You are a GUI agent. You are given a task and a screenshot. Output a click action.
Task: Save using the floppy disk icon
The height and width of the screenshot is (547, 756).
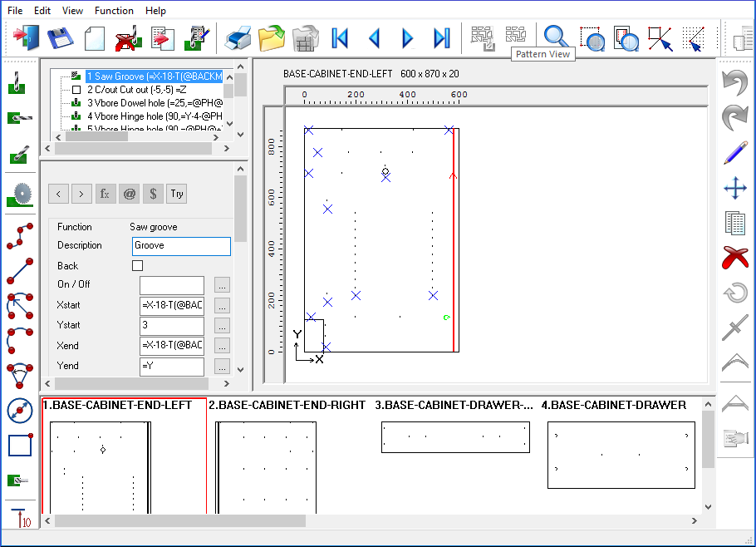click(x=61, y=37)
